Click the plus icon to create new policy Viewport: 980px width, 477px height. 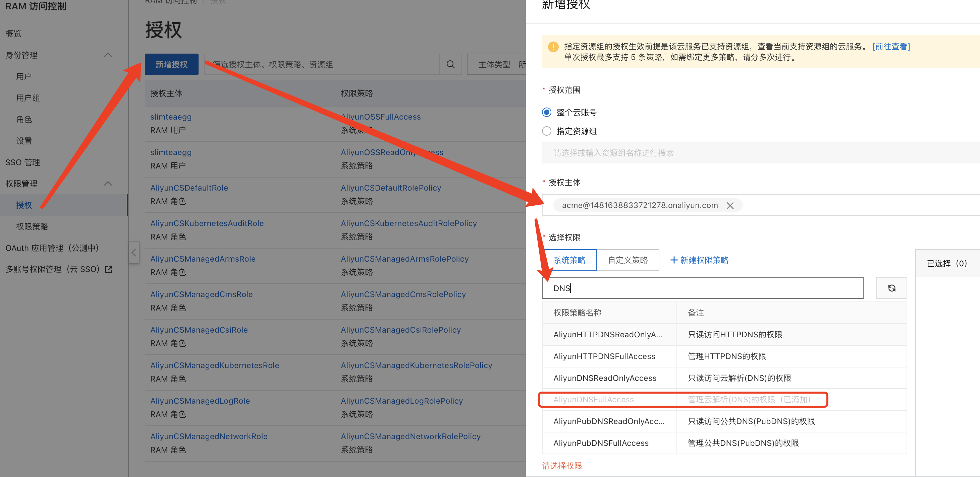pos(673,260)
